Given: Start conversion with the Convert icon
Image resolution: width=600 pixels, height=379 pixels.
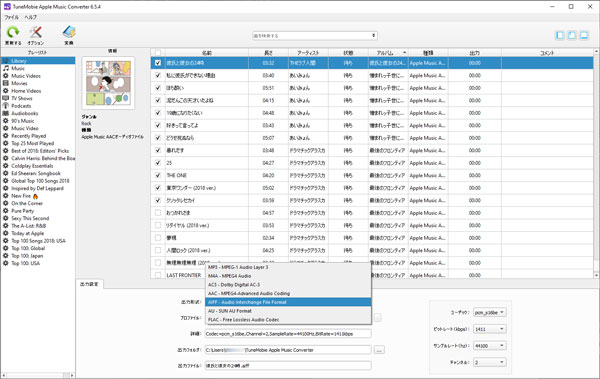Looking at the screenshot, I should pos(69,32).
